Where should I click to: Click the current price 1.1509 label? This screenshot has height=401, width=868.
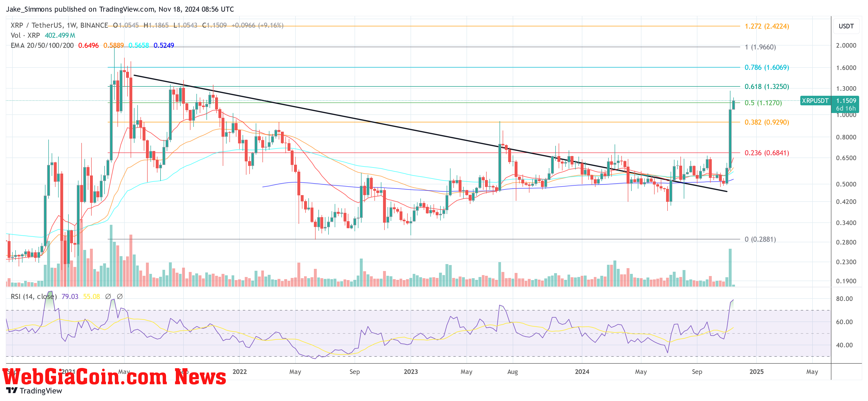point(846,101)
